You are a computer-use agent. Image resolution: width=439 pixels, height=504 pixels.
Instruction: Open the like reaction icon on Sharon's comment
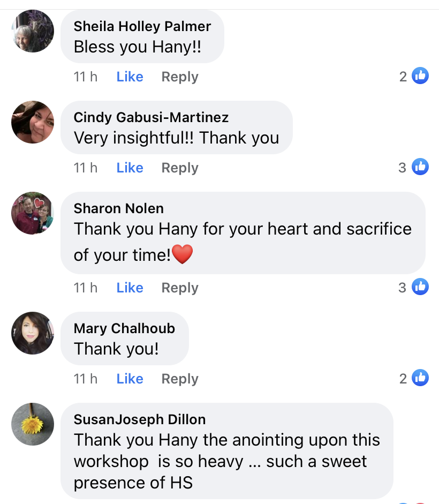420,287
